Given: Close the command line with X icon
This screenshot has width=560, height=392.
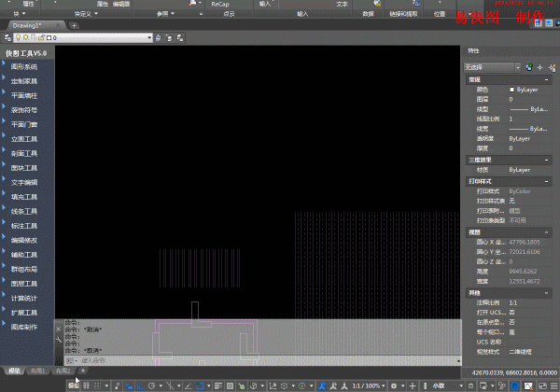Looking at the screenshot, I should click(x=59, y=329).
